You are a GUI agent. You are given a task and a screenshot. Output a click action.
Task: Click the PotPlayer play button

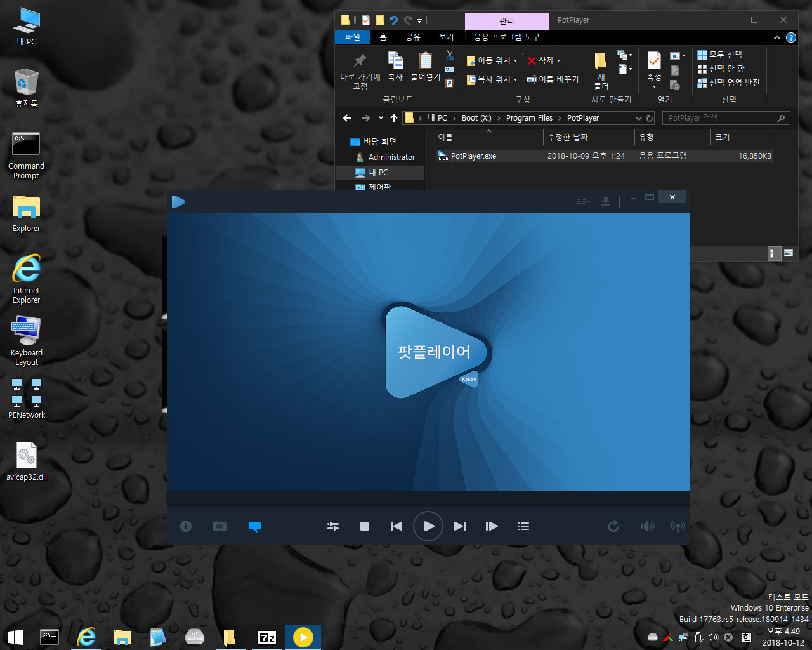tap(428, 526)
